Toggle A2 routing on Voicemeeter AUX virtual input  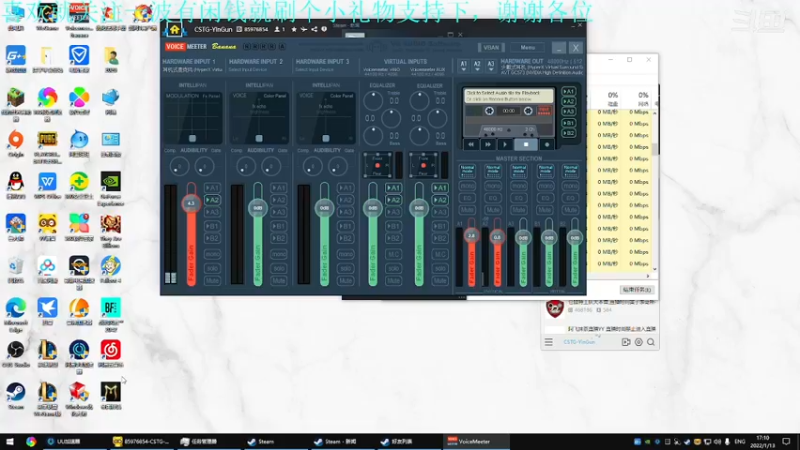tap(440, 200)
